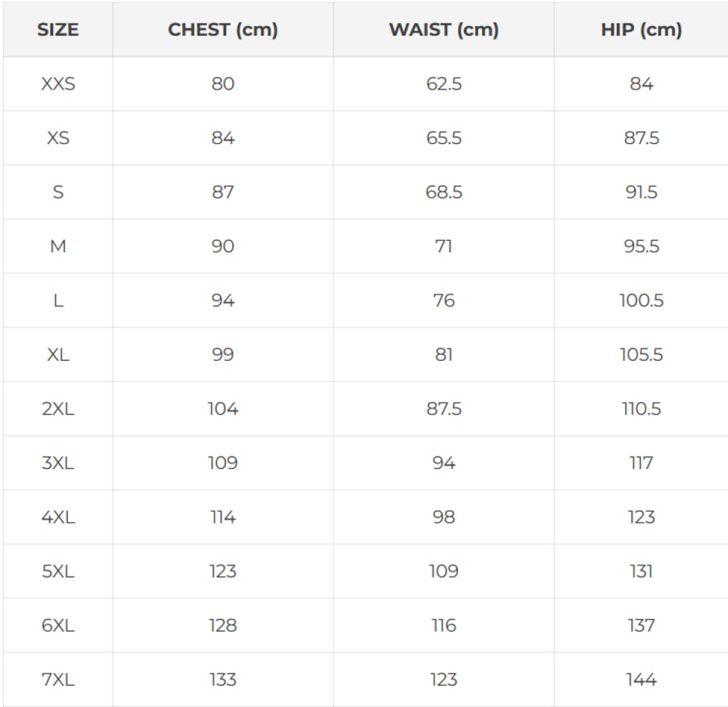Click hip value 144 in 7XL row
The image size is (728, 707).
coord(641,679)
